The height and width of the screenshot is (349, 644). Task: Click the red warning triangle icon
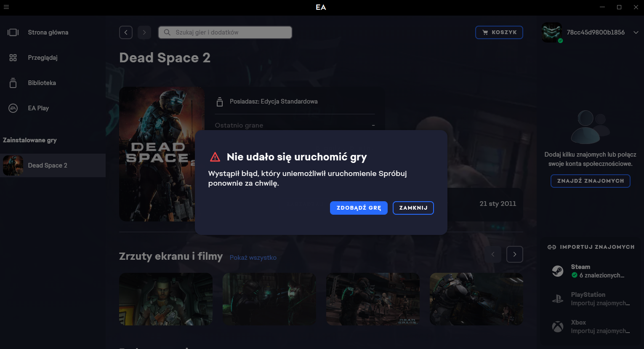coord(215,157)
